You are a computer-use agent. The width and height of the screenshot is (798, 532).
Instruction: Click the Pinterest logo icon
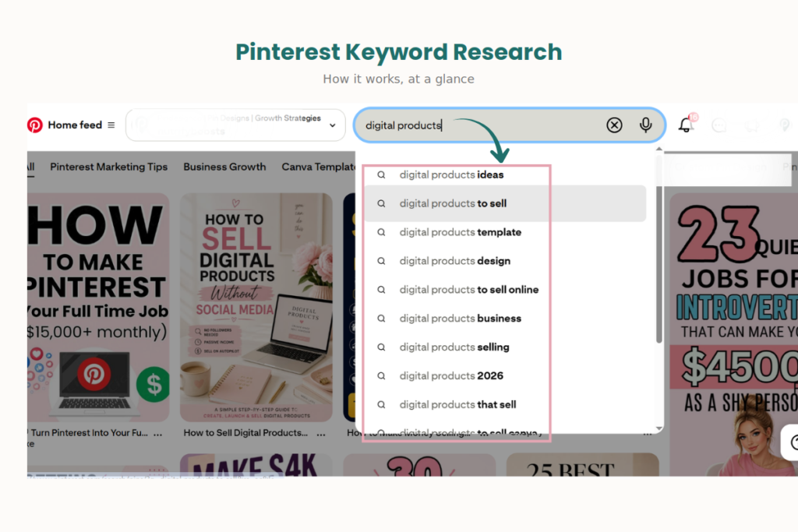point(34,125)
